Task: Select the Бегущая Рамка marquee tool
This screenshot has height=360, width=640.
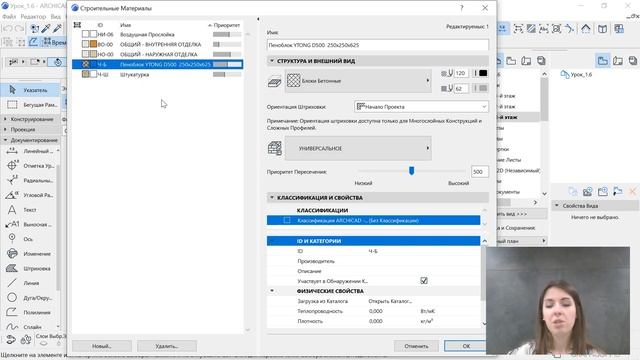Action: (x=31, y=105)
